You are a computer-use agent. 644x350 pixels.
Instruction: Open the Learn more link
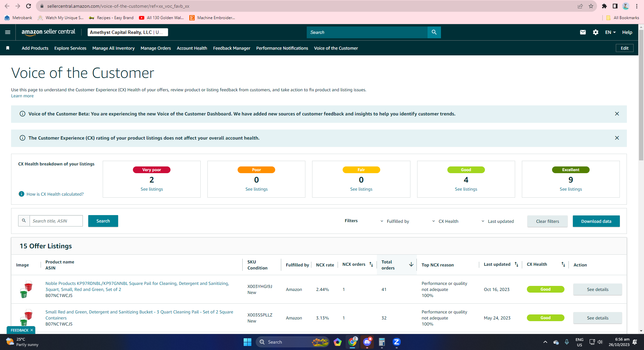point(22,96)
